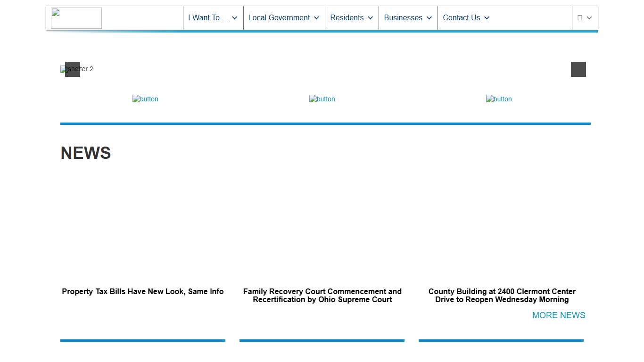Click the middle 'button' image link

click(322, 99)
